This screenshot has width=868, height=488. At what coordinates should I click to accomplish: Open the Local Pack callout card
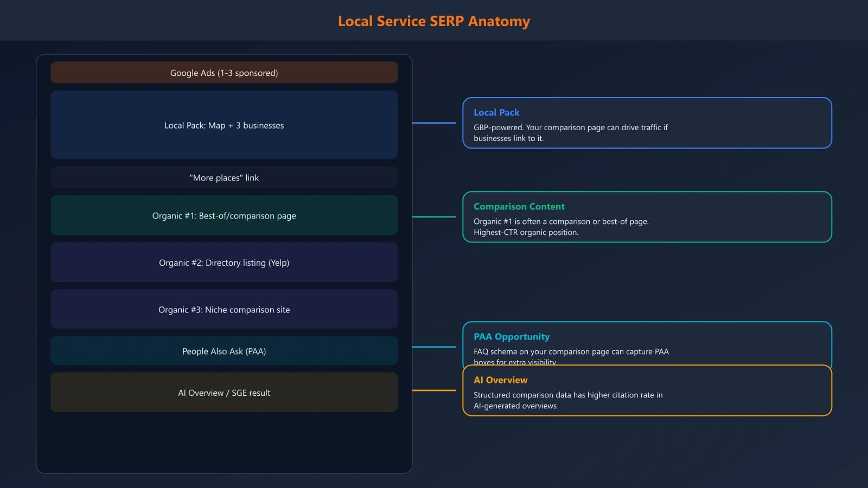pyautogui.click(x=647, y=123)
